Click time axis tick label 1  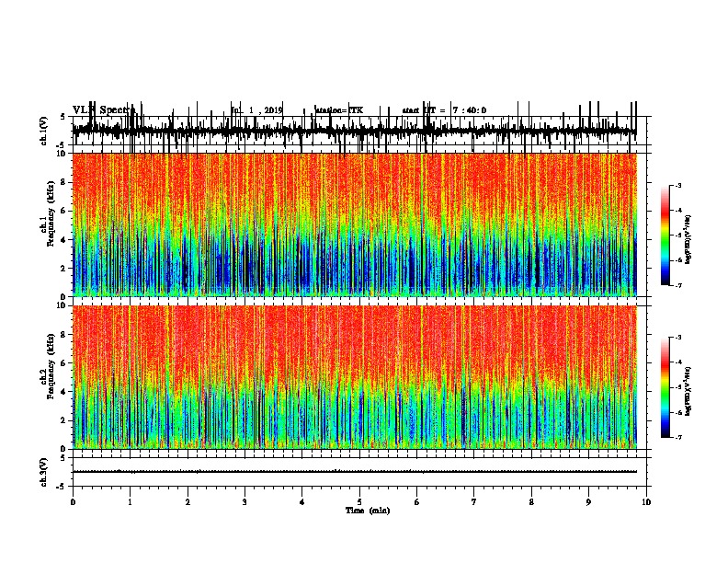coord(130,502)
